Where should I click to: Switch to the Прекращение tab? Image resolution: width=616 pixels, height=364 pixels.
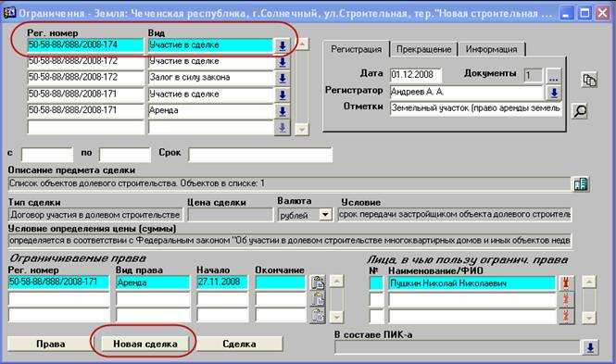point(423,49)
